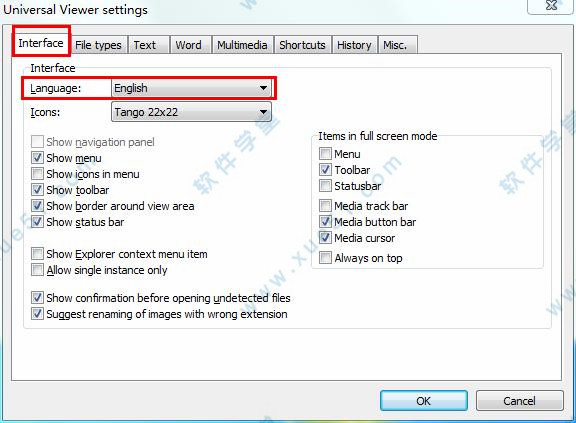Screen dimensions: 576x423
Task: Toggle Show status bar option
Action: coord(37,222)
